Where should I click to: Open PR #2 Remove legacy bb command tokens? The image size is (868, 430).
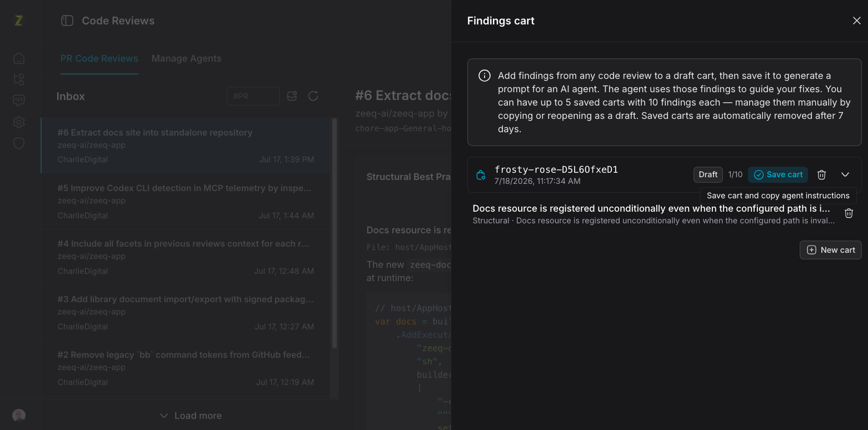coord(186,368)
